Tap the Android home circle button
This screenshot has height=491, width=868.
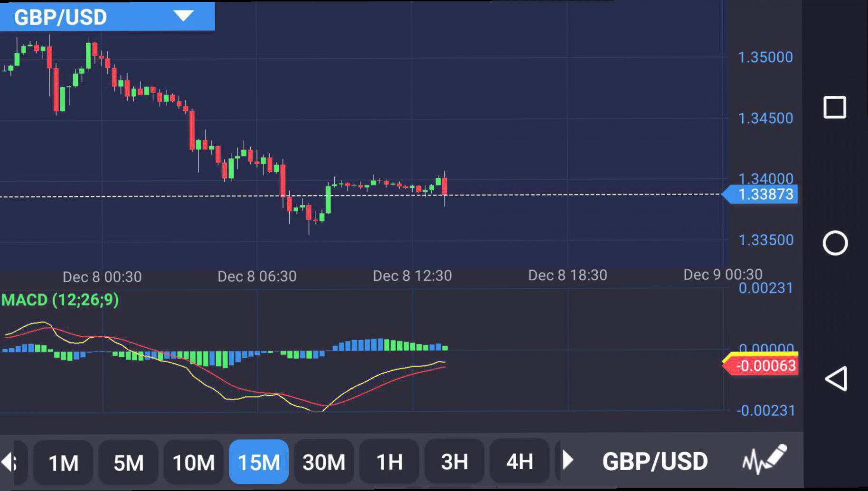pyautogui.click(x=835, y=243)
